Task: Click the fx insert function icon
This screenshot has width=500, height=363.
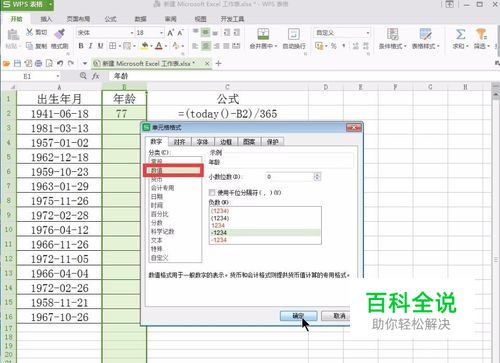Action: point(96,76)
